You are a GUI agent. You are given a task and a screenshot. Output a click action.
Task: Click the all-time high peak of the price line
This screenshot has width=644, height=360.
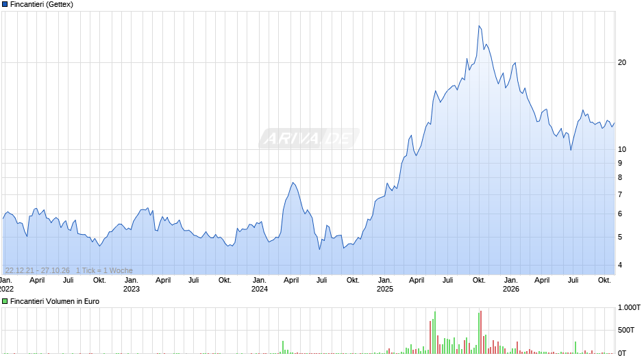480,26
